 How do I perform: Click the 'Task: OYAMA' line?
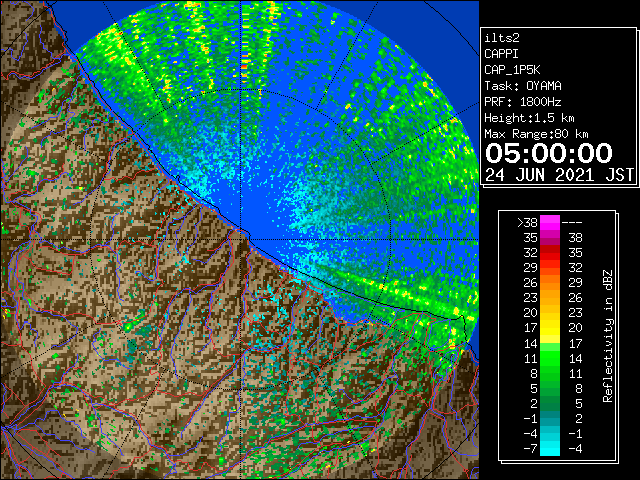click(523, 86)
